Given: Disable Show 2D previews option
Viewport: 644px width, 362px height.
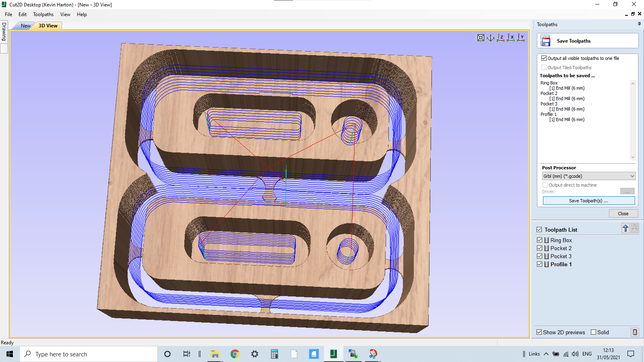Looking at the screenshot, I should (539, 332).
